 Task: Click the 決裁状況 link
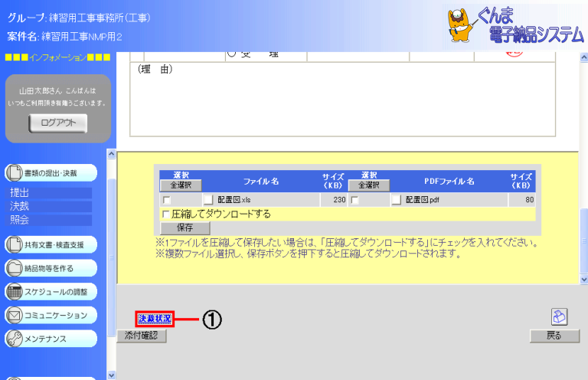point(155,319)
